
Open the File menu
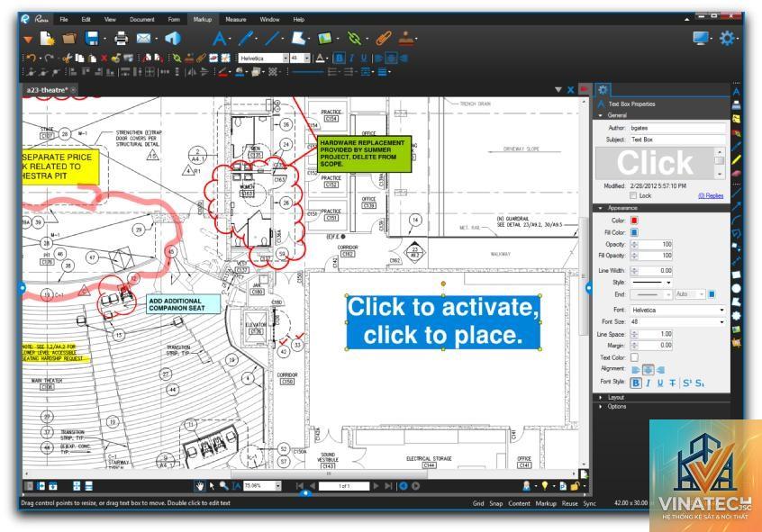coord(64,20)
